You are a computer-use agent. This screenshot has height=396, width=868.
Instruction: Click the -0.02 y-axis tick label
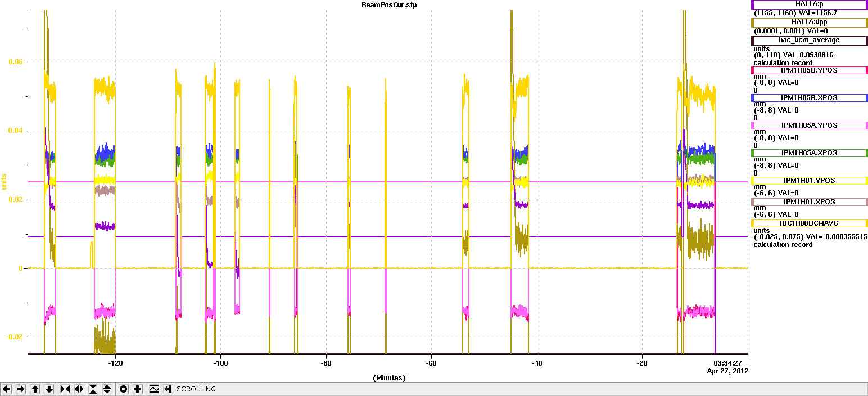point(13,337)
